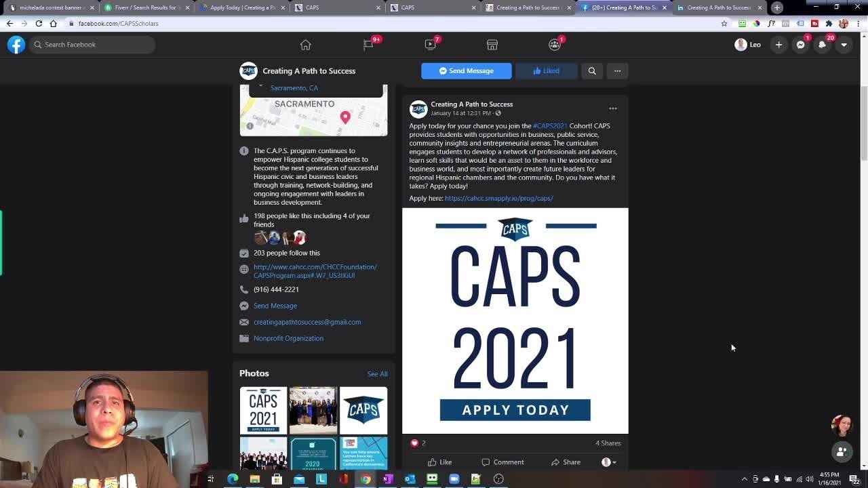The height and width of the screenshot is (488, 868).
Task: Open the CAPS logo photo thumbnail
Action: pos(363,410)
